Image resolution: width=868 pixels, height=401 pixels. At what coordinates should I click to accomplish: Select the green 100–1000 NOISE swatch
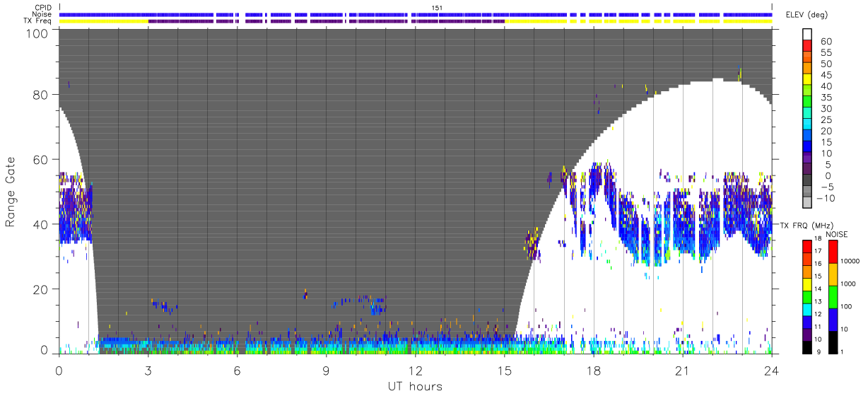pos(832,296)
